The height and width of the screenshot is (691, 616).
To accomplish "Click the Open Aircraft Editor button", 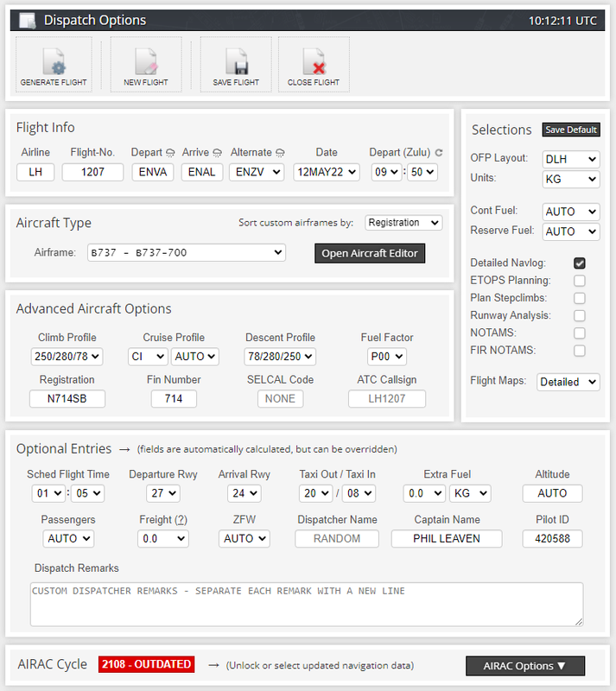I will click(370, 253).
